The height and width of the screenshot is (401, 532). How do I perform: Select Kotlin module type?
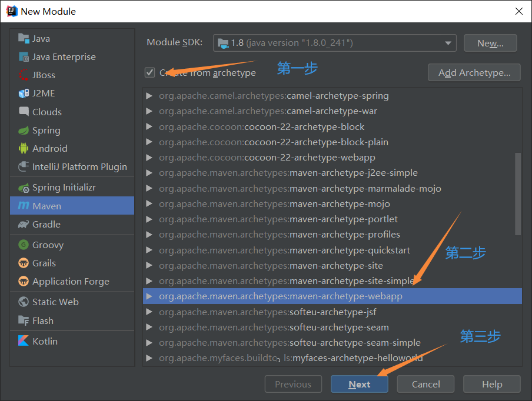click(72, 341)
